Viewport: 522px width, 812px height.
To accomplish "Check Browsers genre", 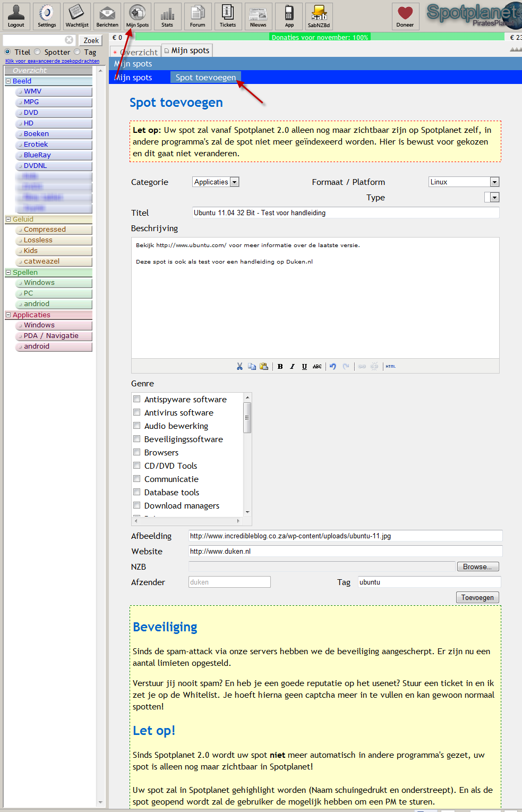I will [137, 452].
